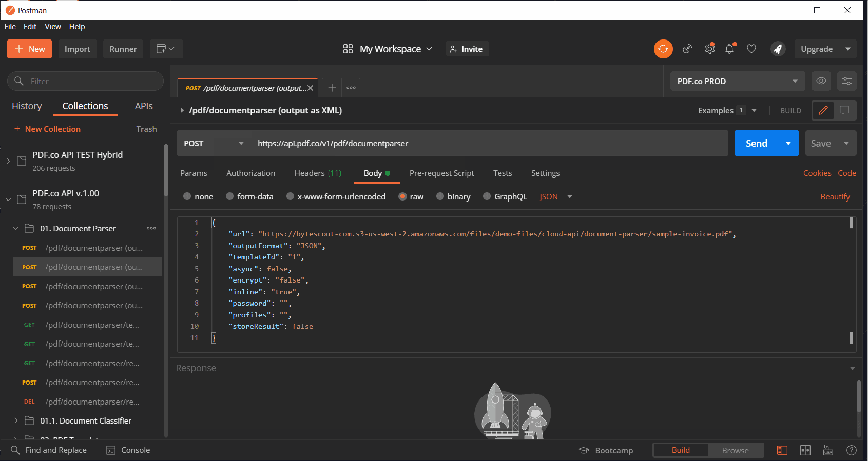
Task: Switch to the Headers tab
Action: (317, 173)
